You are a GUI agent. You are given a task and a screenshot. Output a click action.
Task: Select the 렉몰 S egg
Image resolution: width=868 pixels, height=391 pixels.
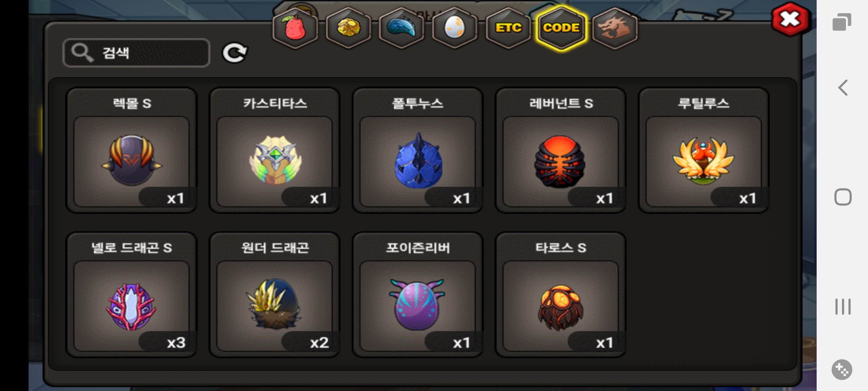pos(131,150)
